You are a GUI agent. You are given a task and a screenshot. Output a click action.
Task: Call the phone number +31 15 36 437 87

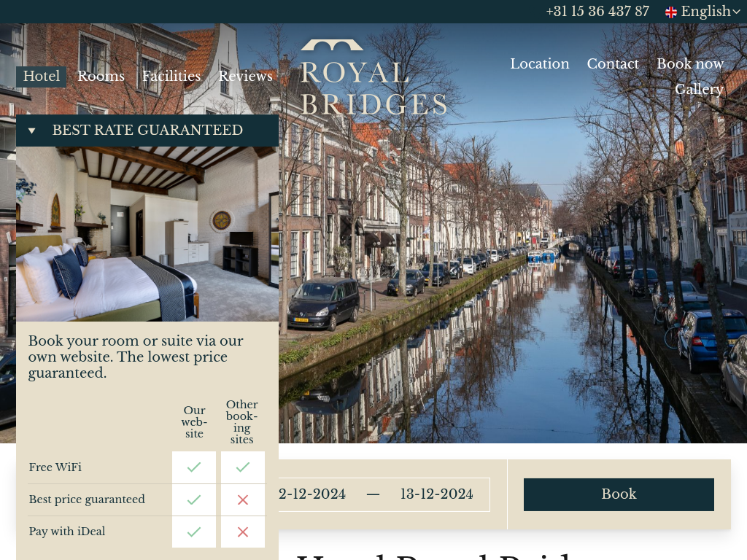point(597,12)
